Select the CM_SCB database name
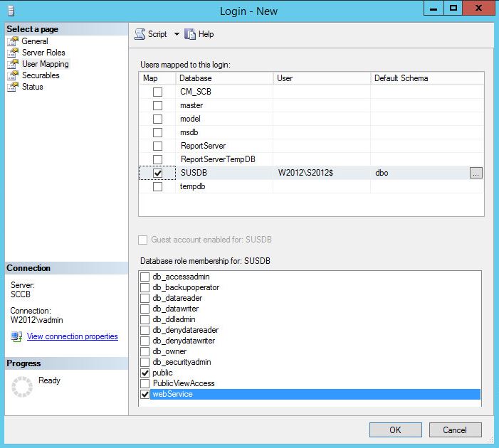The width and height of the screenshot is (499, 448). (196, 92)
